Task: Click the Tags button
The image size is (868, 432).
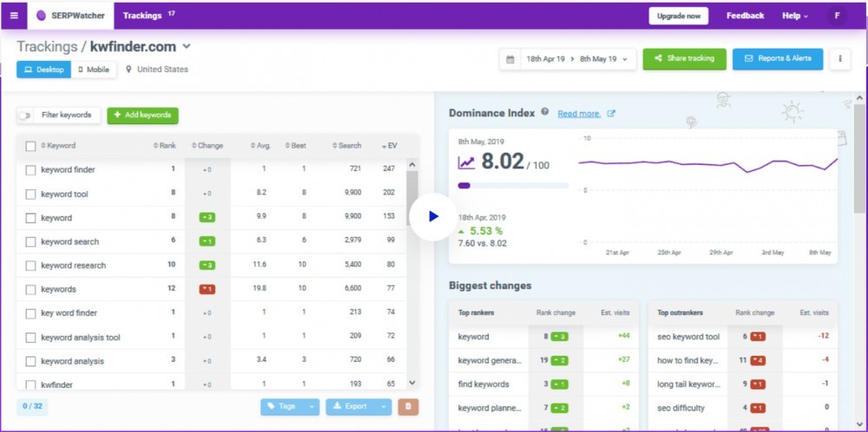Action: (x=282, y=407)
